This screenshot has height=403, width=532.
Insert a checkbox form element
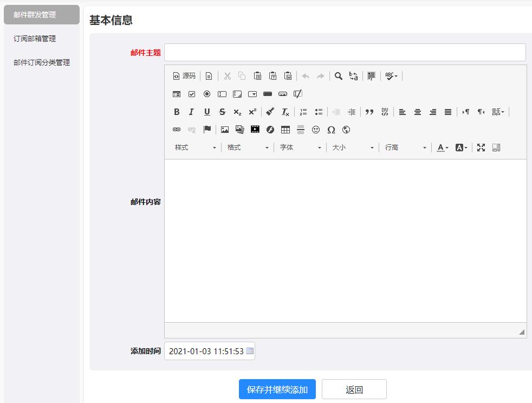coord(192,94)
